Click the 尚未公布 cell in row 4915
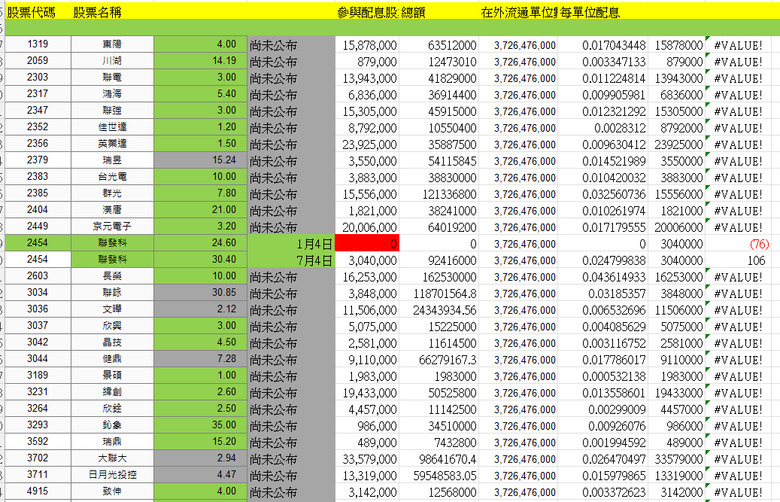The width and height of the screenshot is (780, 502). tap(291, 492)
